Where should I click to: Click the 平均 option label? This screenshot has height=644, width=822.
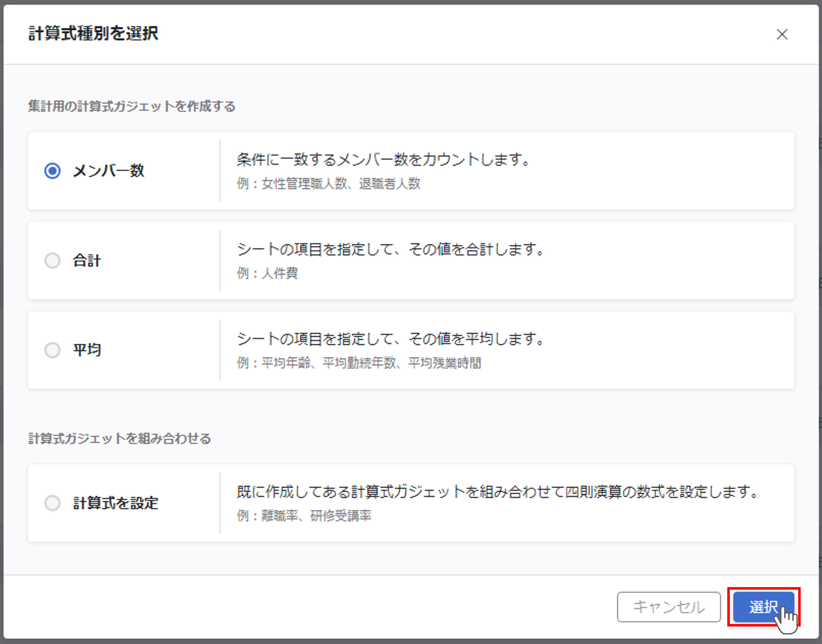[x=87, y=350]
